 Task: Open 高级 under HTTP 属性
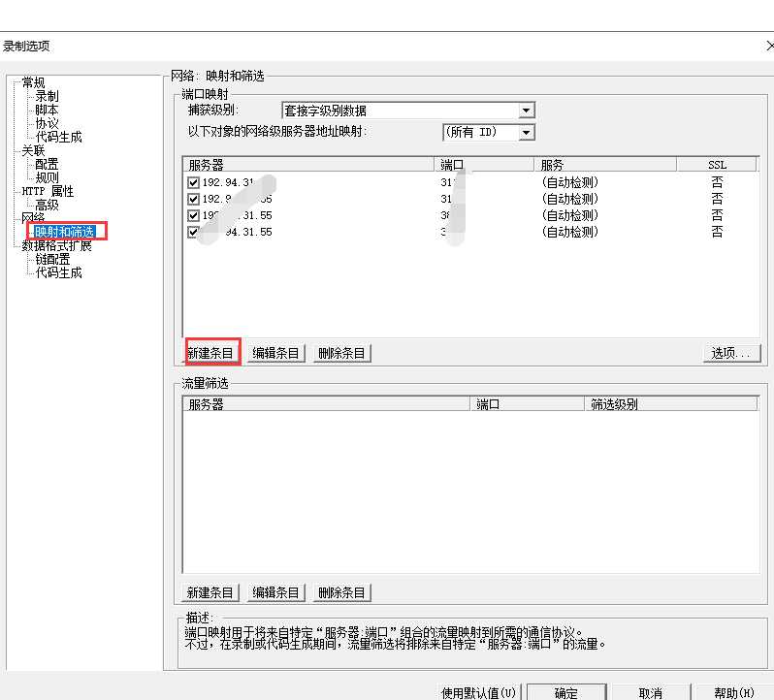click(x=47, y=205)
